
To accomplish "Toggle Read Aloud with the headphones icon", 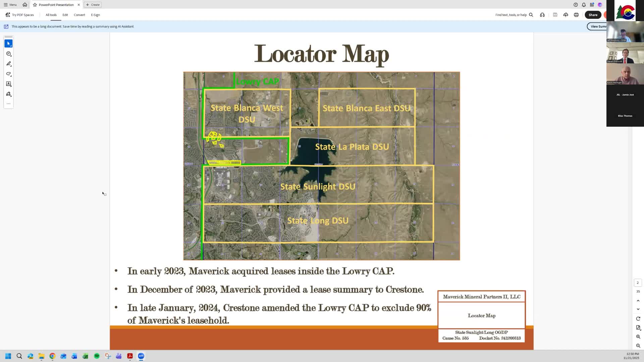I will tap(542, 15).
